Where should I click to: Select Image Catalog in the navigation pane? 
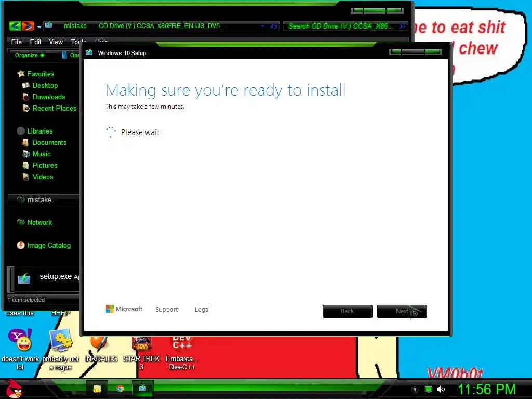pyautogui.click(x=49, y=246)
